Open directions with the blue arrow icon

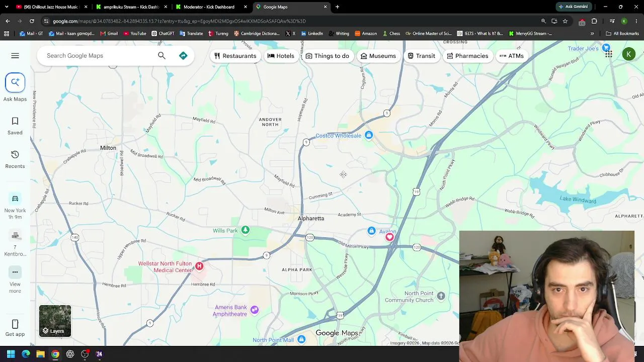pyautogui.click(x=183, y=56)
